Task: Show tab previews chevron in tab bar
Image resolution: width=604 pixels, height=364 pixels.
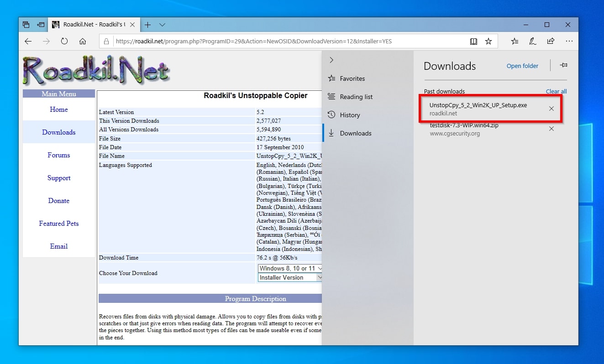Action: [162, 25]
